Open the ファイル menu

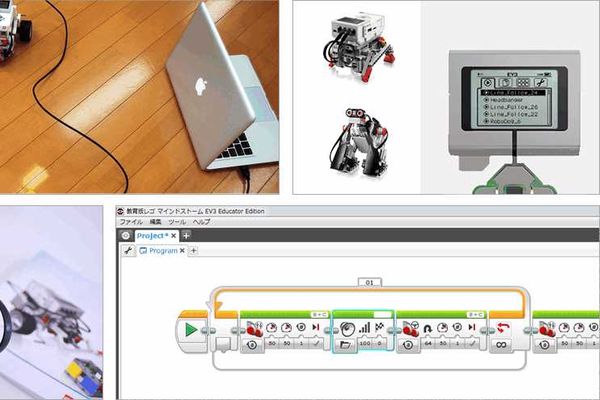131,222
